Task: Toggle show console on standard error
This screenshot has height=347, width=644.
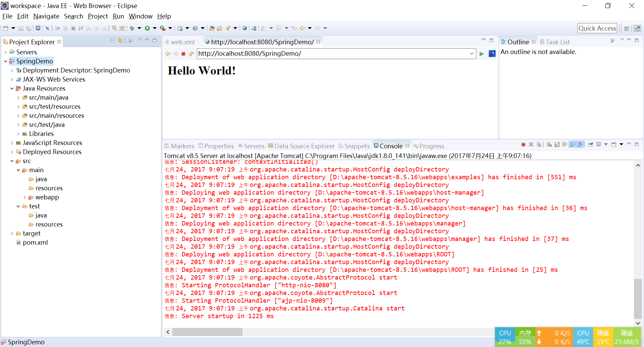Action: click(581, 144)
